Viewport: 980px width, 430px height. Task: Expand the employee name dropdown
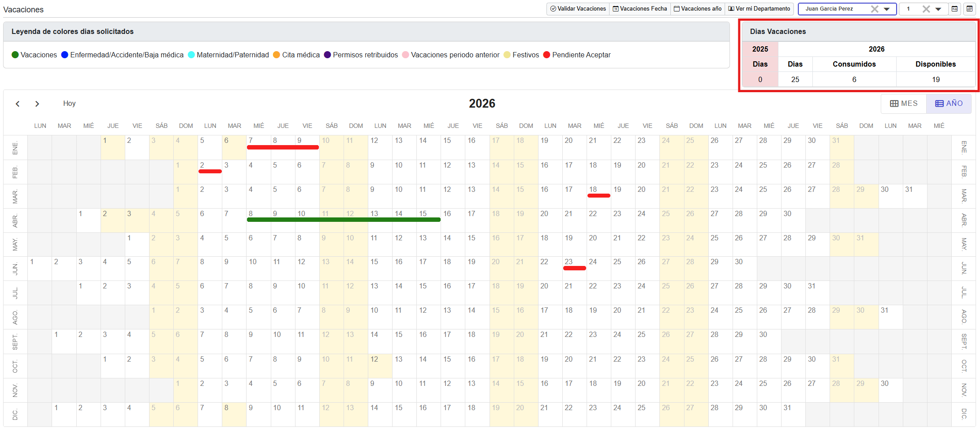886,9
